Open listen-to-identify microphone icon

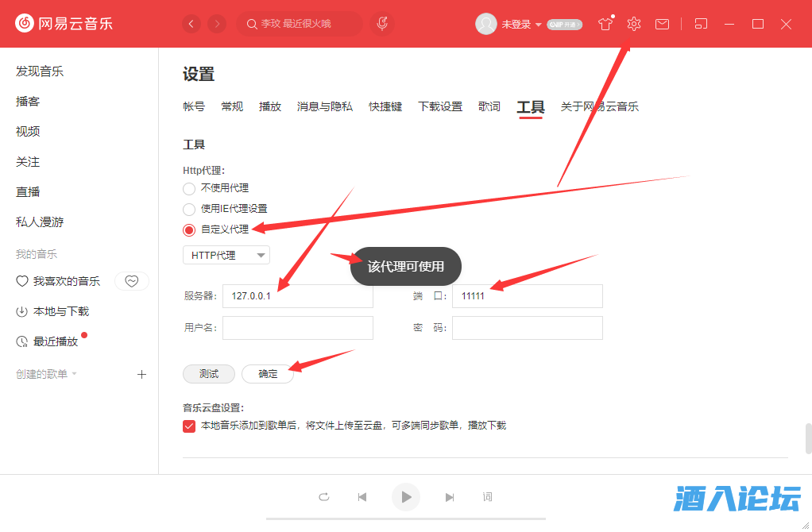click(x=382, y=24)
